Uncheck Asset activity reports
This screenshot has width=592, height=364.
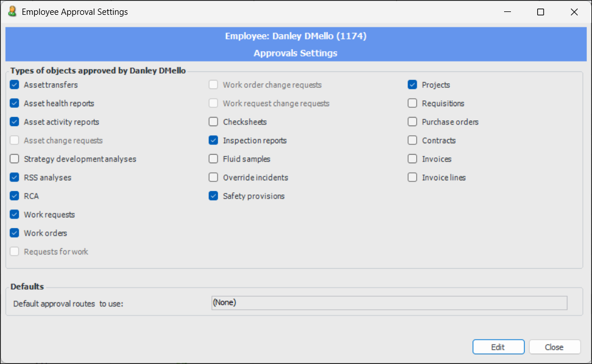point(15,122)
